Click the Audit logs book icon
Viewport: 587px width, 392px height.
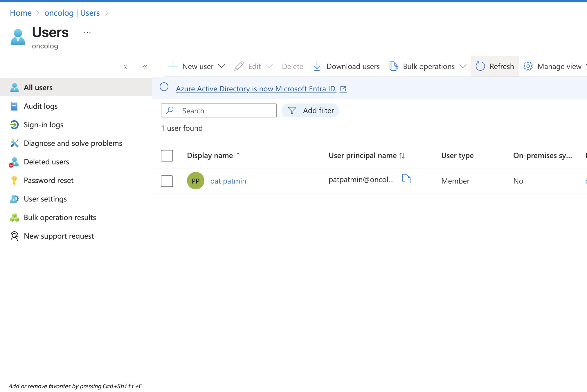[14, 106]
